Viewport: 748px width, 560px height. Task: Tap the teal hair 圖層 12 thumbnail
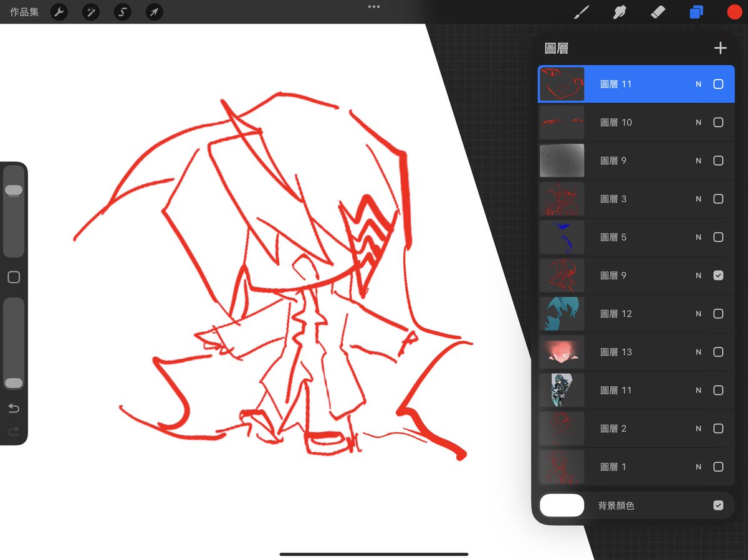562,314
